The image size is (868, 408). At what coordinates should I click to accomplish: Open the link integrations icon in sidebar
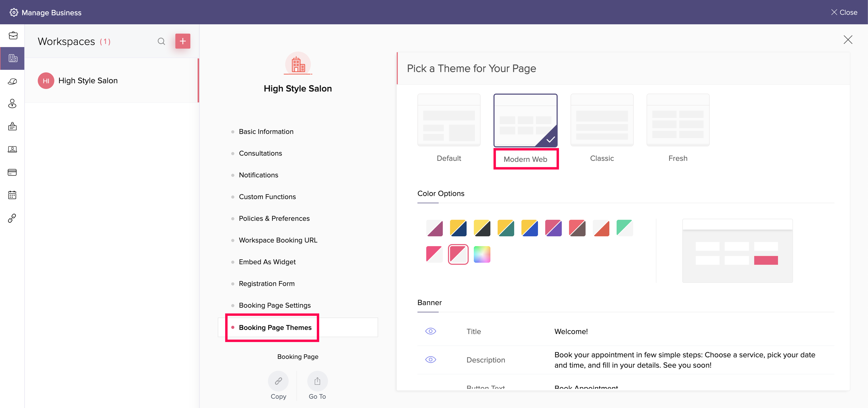[x=12, y=218]
